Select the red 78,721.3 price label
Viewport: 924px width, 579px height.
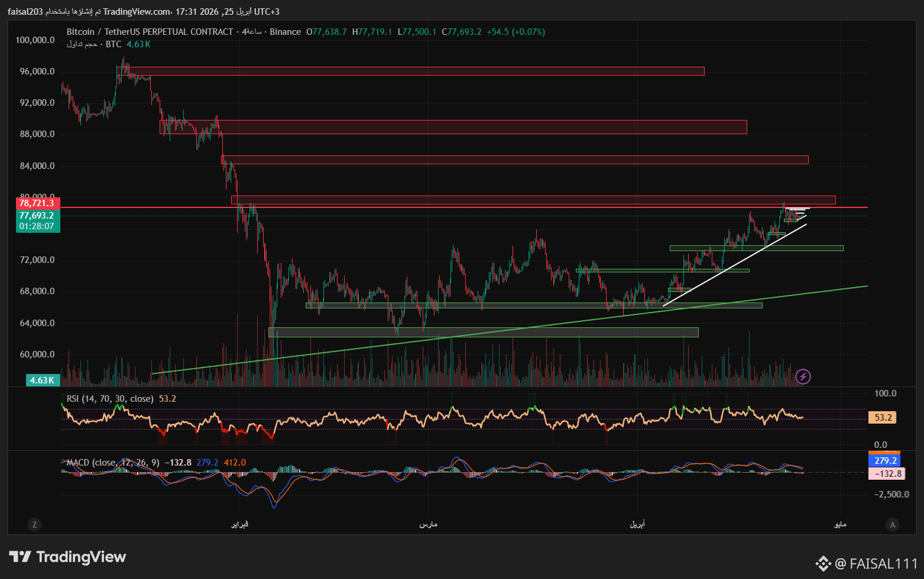(38, 203)
